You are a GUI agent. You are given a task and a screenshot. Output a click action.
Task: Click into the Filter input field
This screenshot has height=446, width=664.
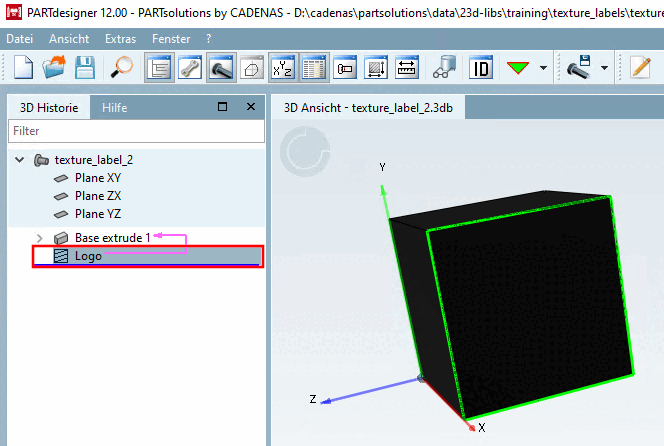136,131
